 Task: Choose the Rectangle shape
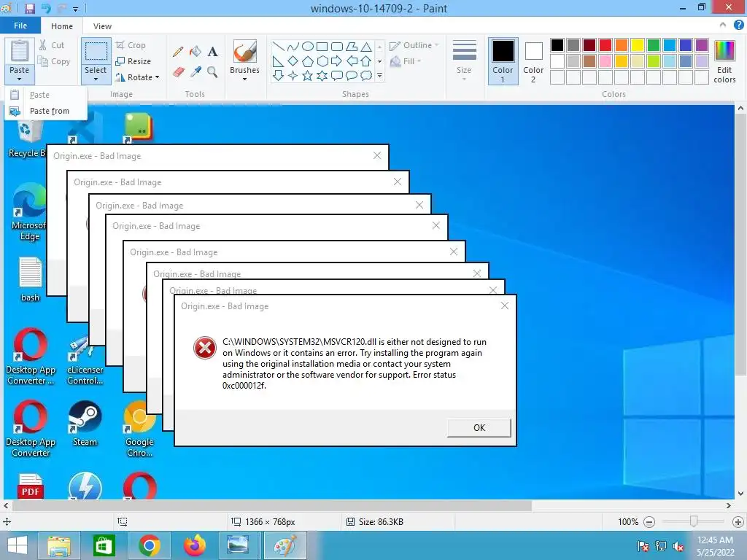click(322, 46)
